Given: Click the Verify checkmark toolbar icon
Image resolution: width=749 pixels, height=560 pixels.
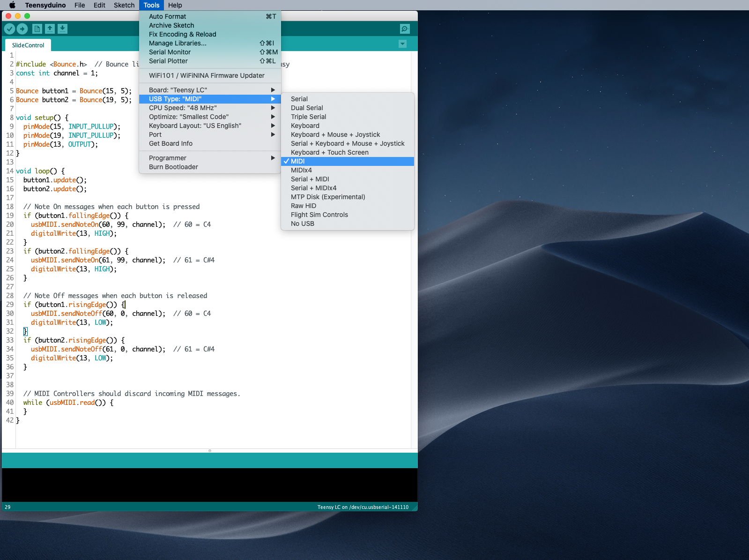Looking at the screenshot, I should coord(9,29).
